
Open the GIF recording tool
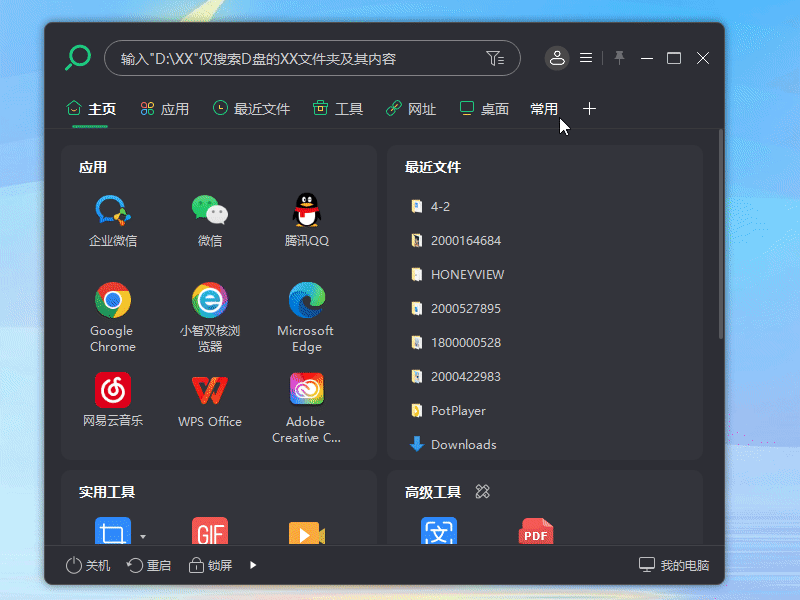[210, 531]
